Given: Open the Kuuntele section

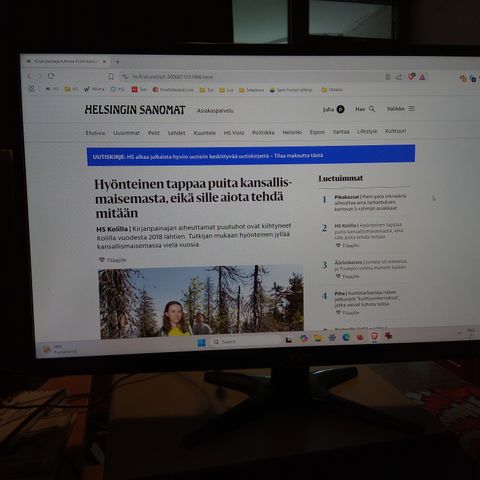Looking at the screenshot, I should coord(205,133).
